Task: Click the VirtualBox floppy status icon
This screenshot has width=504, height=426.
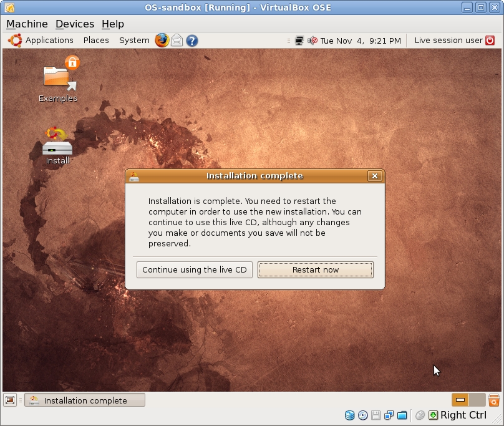Action: [376, 415]
